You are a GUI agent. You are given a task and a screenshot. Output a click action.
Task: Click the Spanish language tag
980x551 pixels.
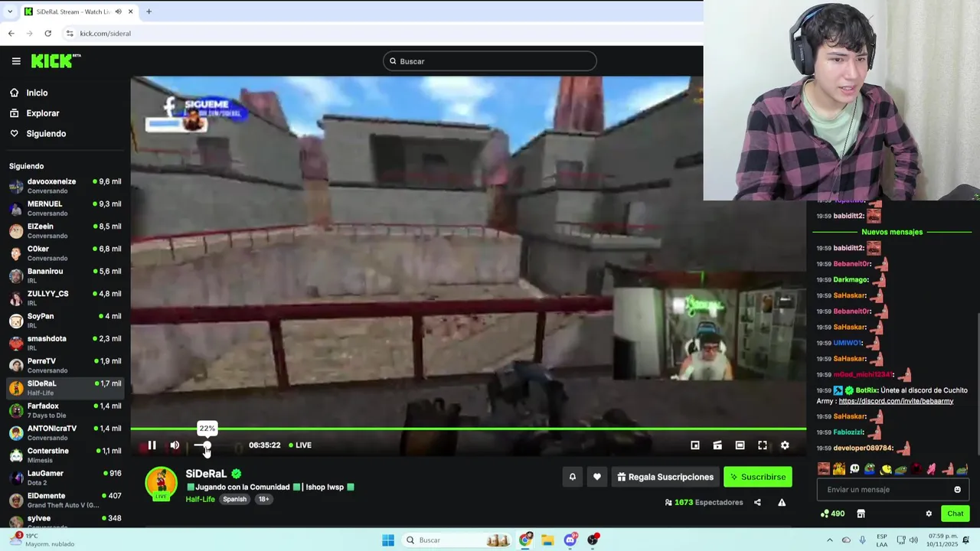click(234, 500)
